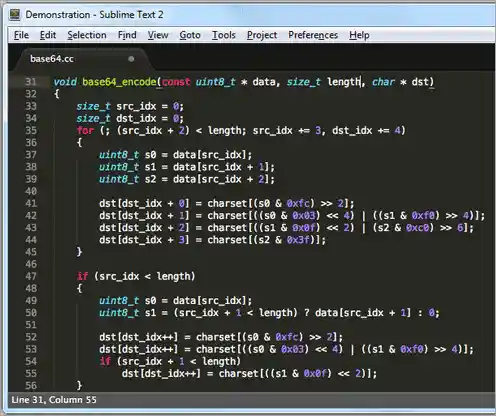This screenshot has width=496, height=416.
Task: Click 'base64_encode' function name on line 31
Action: point(119,82)
